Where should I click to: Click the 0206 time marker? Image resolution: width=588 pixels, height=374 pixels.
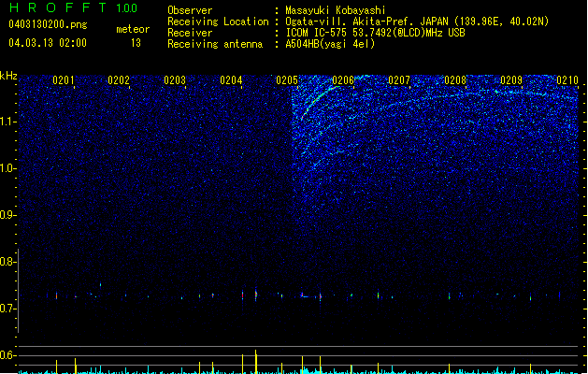point(343,80)
